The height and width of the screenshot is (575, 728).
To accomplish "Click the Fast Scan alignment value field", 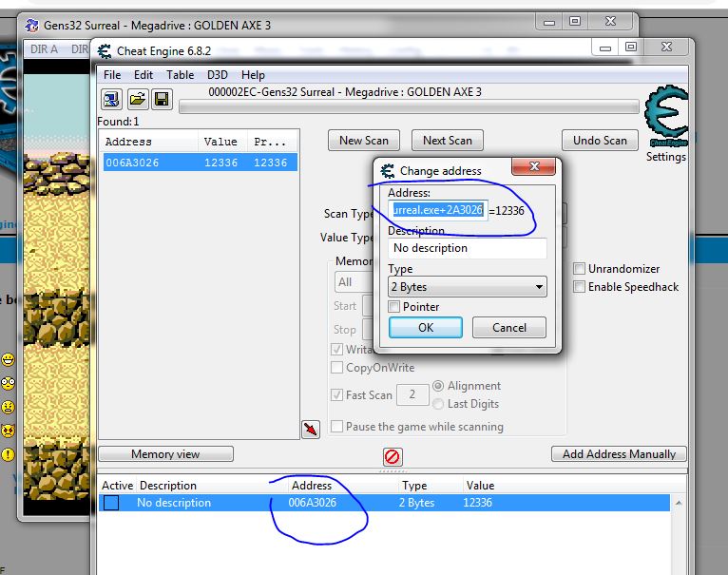I will click(412, 394).
